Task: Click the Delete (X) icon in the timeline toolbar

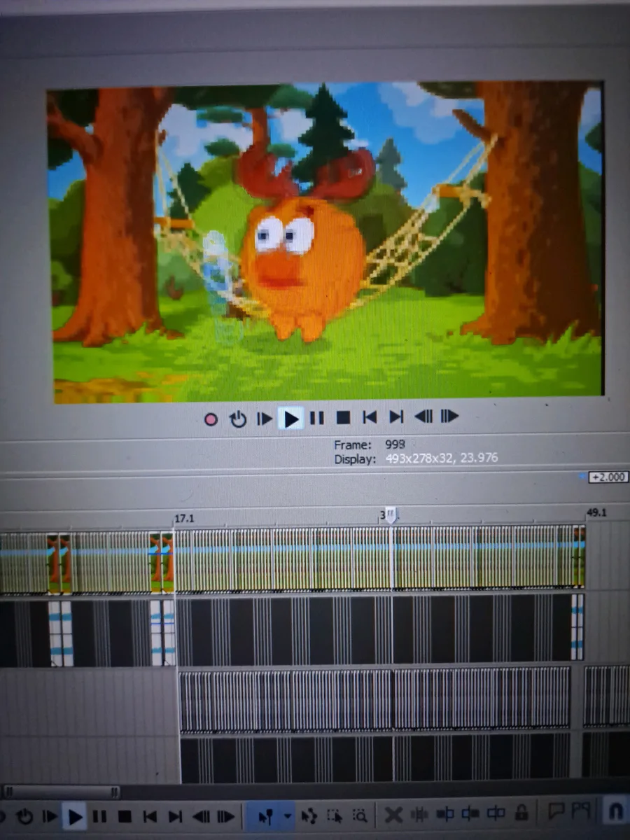Action: (394, 814)
